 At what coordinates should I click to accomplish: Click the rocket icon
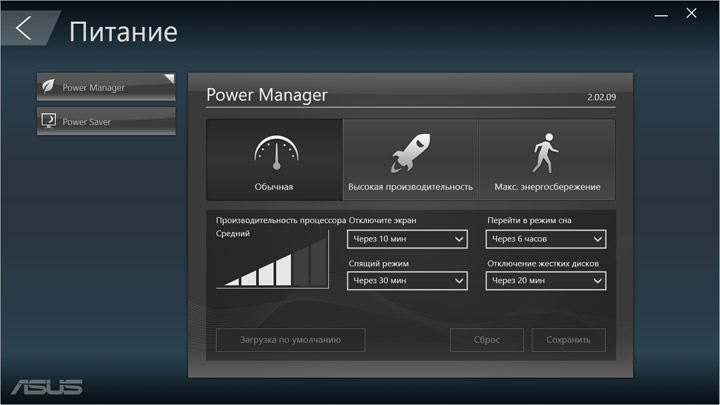click(x=411, y=153)
